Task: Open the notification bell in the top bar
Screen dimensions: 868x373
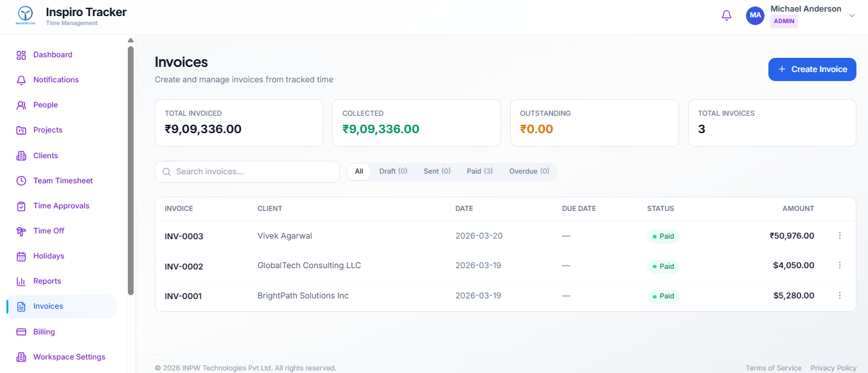Action: [727, 15]
